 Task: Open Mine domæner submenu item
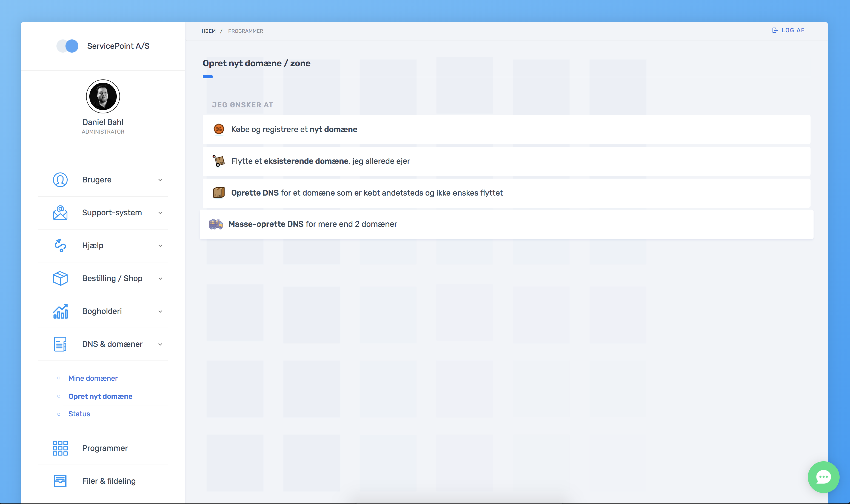tap(93, 378)
